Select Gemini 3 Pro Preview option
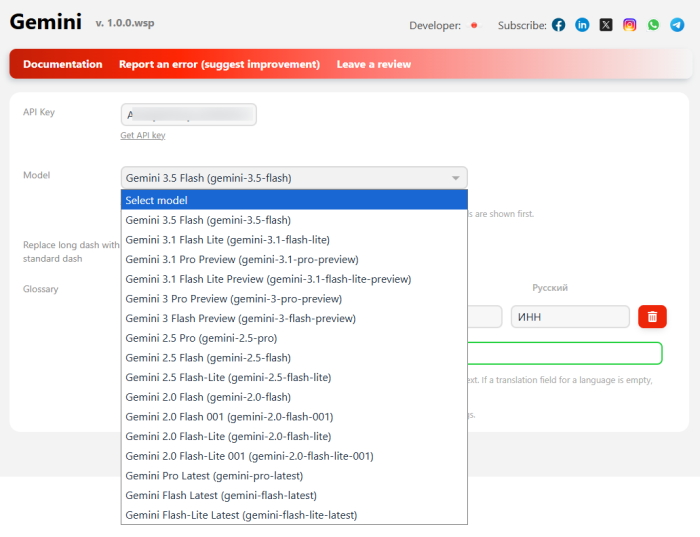700x537 pixels. point(294,299)
